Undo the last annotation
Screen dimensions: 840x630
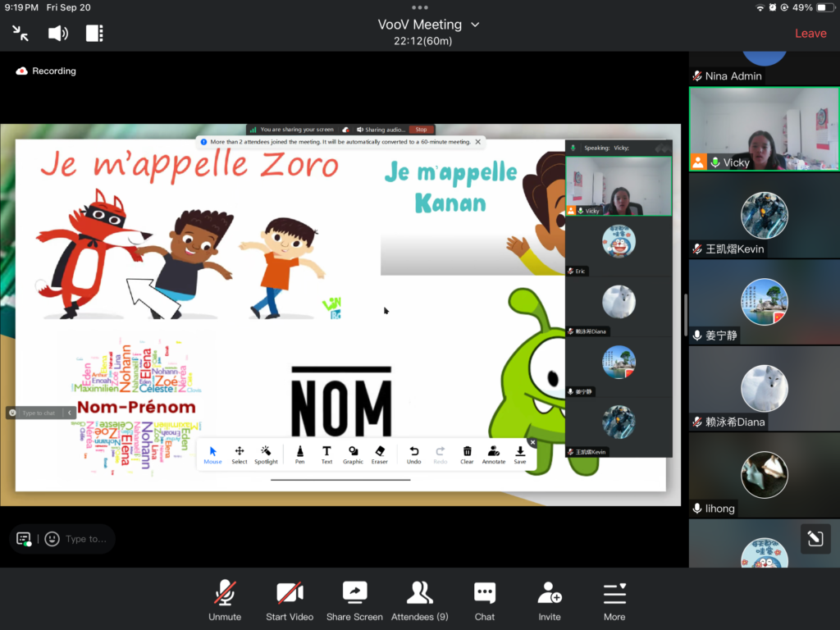413,454
